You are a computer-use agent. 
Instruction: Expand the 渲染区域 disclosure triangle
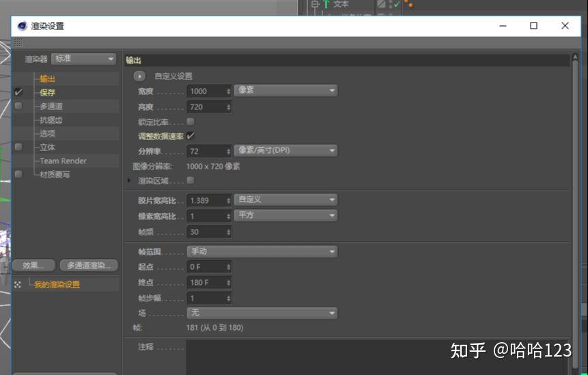click(129, 181)
